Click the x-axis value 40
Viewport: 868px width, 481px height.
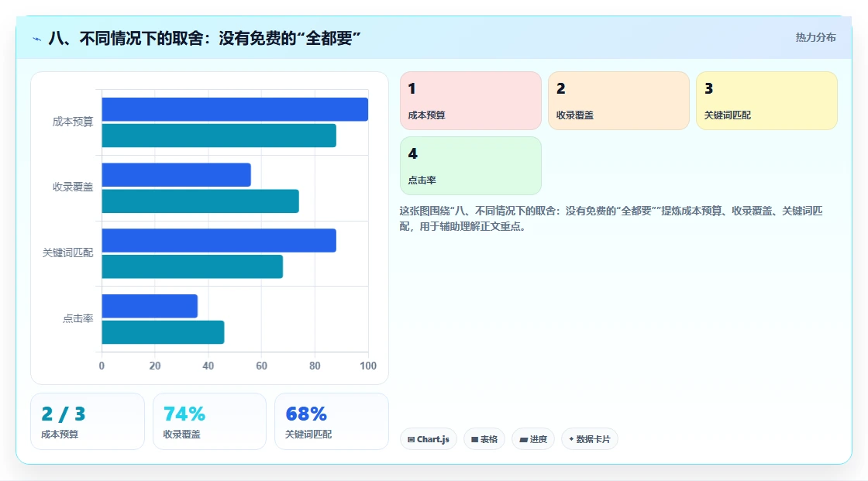coord(208,366)
